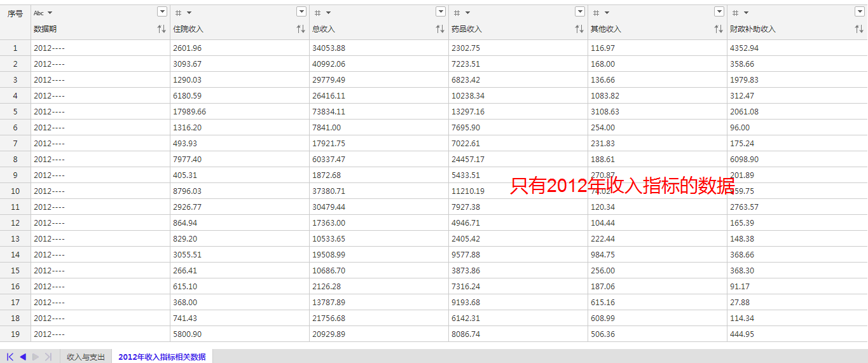Open the filter dropdown box for 总收入 column
868x363 pixels.
tap(440, 12)
